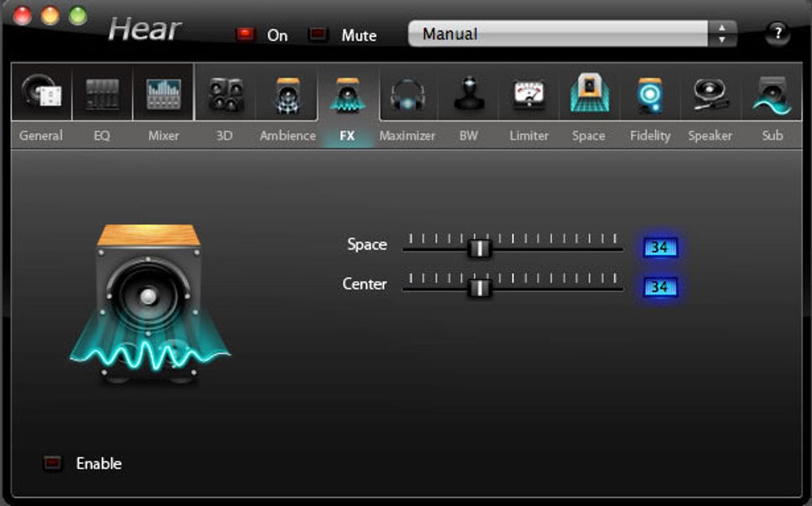Click the BW tab label

468,135
